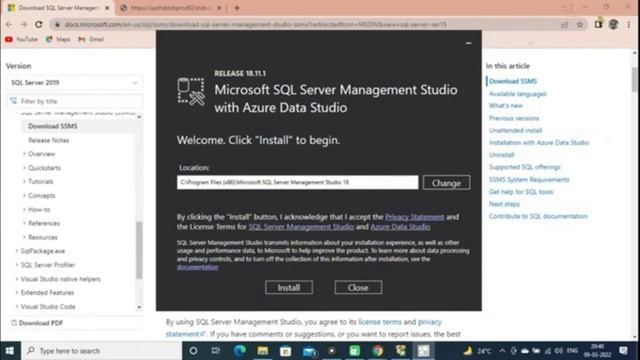Go to Previous versions section
640x360 pixels.
tap(514, 118)
